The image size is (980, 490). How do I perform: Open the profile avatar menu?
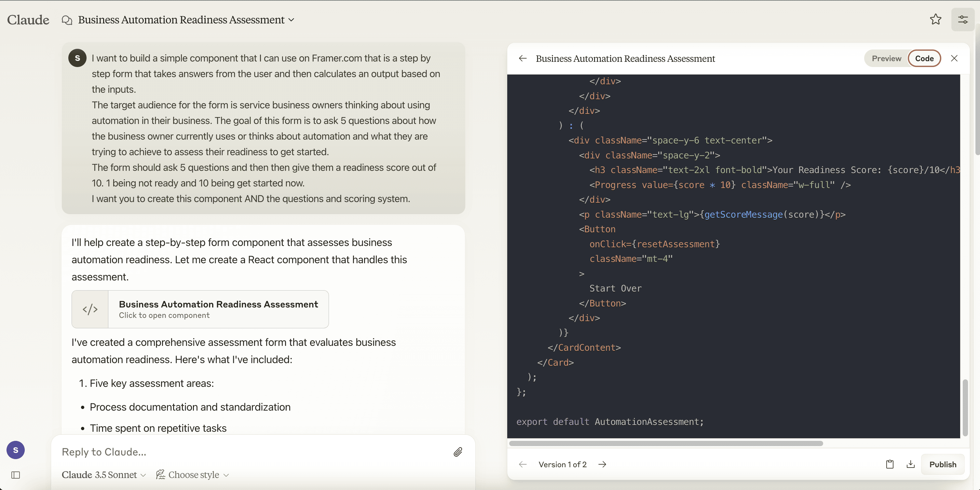16,450
